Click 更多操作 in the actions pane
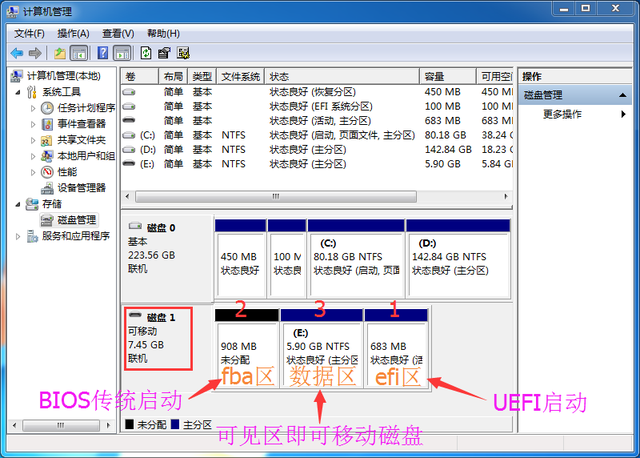Screen dimensions: 640x458 562,114
